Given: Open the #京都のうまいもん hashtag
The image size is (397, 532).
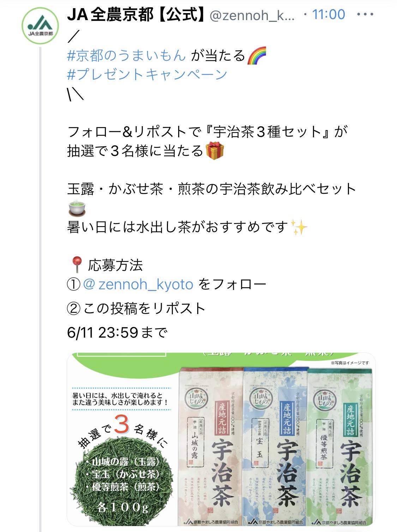Looking at the screenshot, I should click(126, 55).
